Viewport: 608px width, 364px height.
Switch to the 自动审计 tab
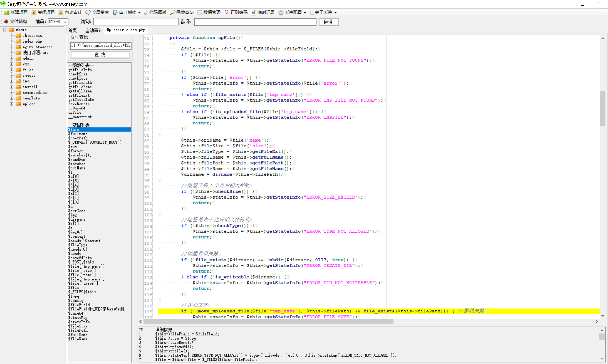point(94,30)
